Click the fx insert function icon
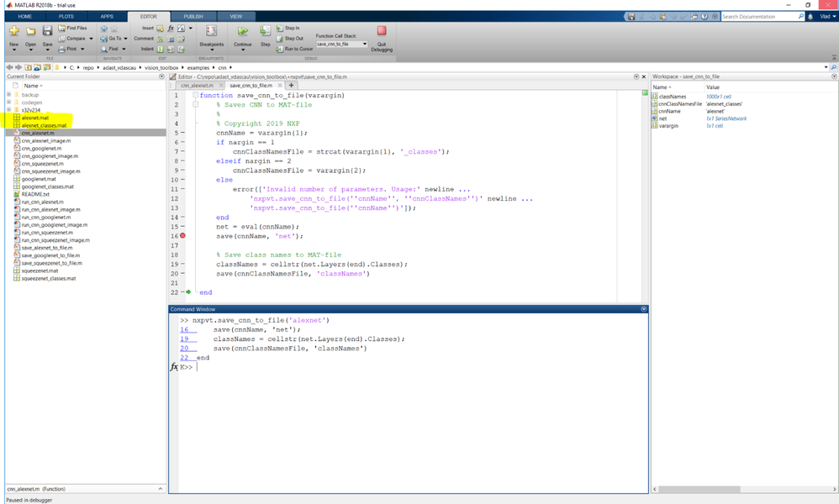The width and height of the screenshot is (839, 504). point(171,29)
